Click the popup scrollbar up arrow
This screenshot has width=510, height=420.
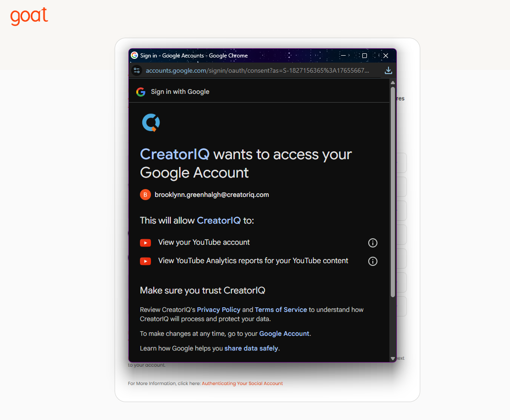pos(393,82)
